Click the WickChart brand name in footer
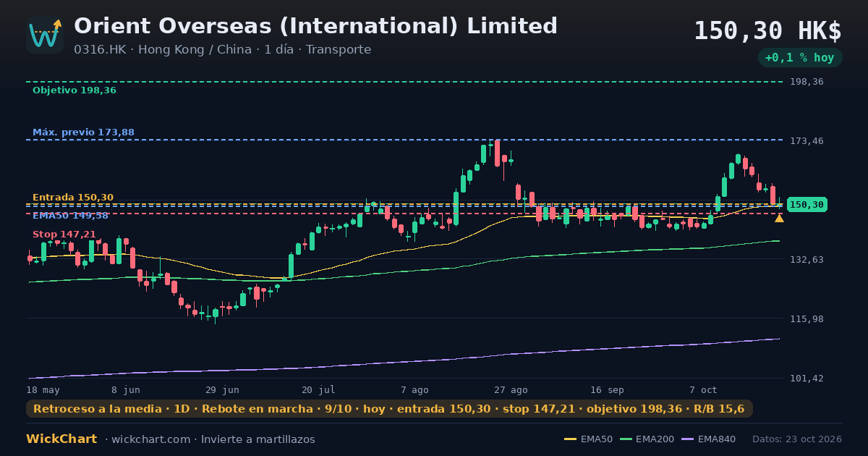 point(61,439)
